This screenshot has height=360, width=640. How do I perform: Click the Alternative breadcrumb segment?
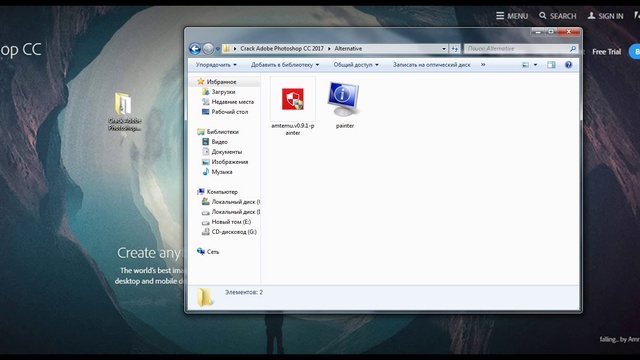(348, 49)
